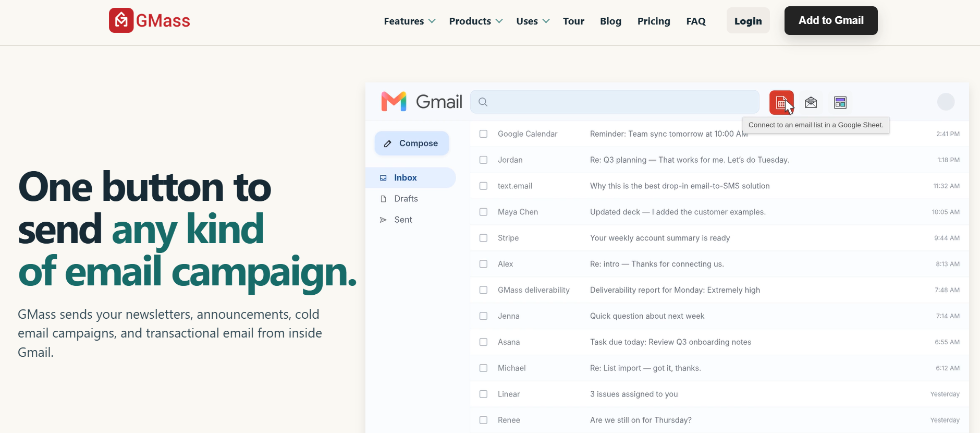This screenshot has width=980, height=433.
Task: Tick the checkbox for Google Calendar email
Action: tap(483, 134)
